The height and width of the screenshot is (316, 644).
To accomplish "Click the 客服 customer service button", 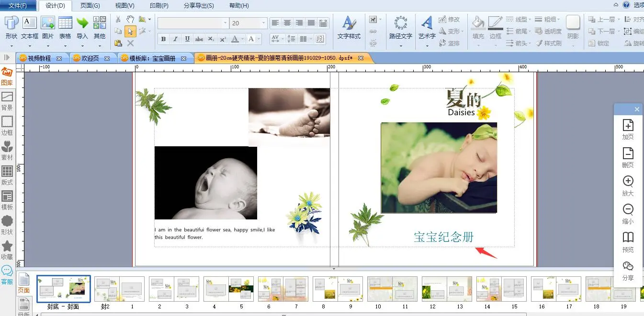I will (7, 275).
